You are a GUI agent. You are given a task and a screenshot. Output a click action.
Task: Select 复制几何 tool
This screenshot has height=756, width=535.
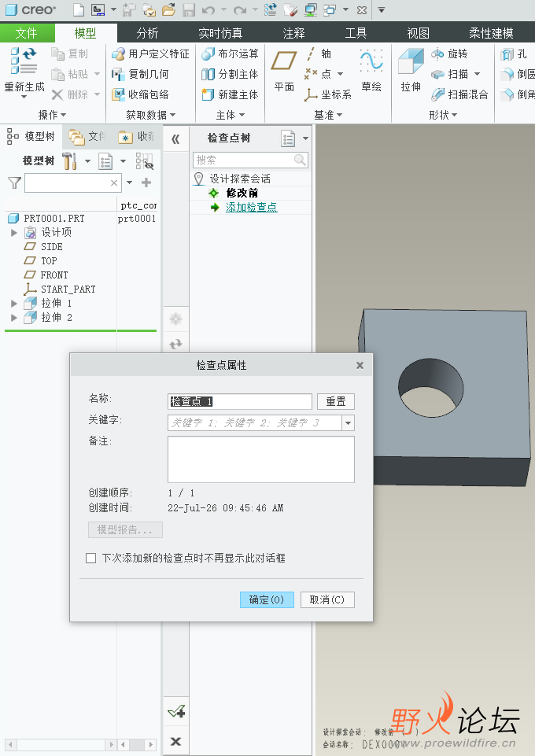[140, 74]
